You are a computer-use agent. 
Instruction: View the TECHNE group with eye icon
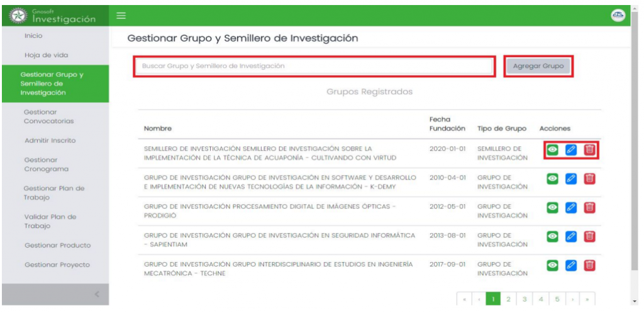(553, 265)
